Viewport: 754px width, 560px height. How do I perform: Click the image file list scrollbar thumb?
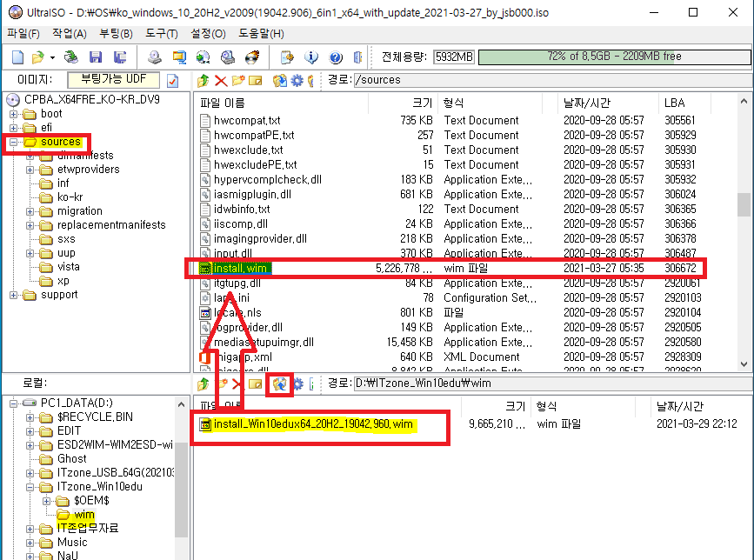[x=744, y=204]
